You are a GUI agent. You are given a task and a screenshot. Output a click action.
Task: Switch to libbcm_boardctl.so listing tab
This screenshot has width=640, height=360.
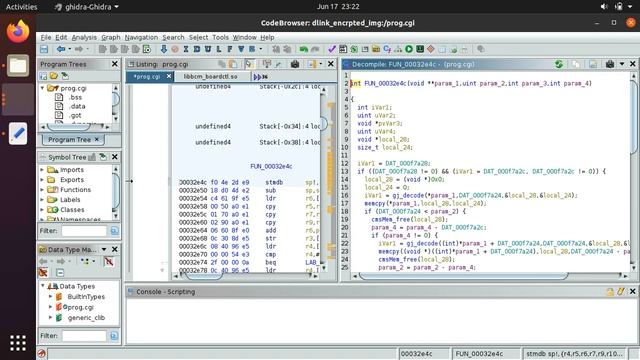click(210, 77)
